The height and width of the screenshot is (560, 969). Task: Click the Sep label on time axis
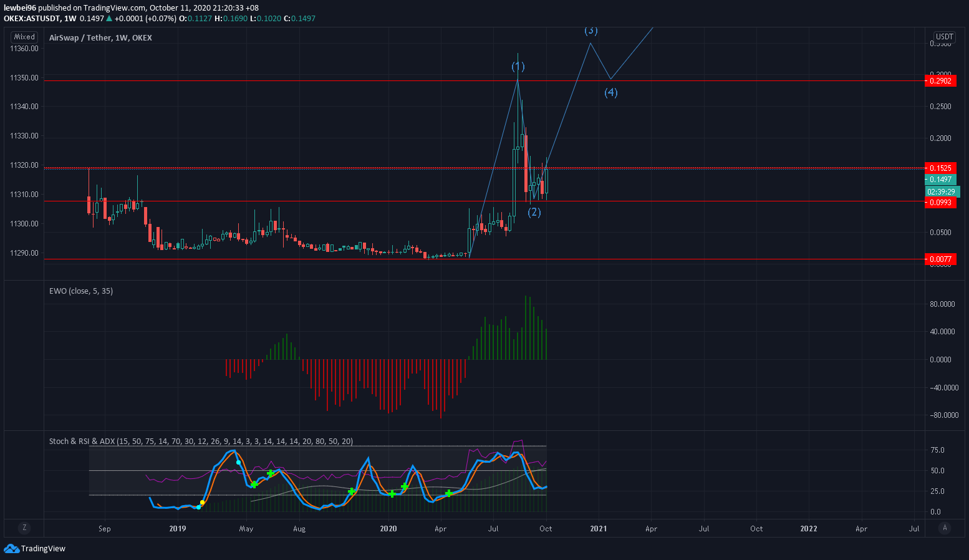[105, 529]
